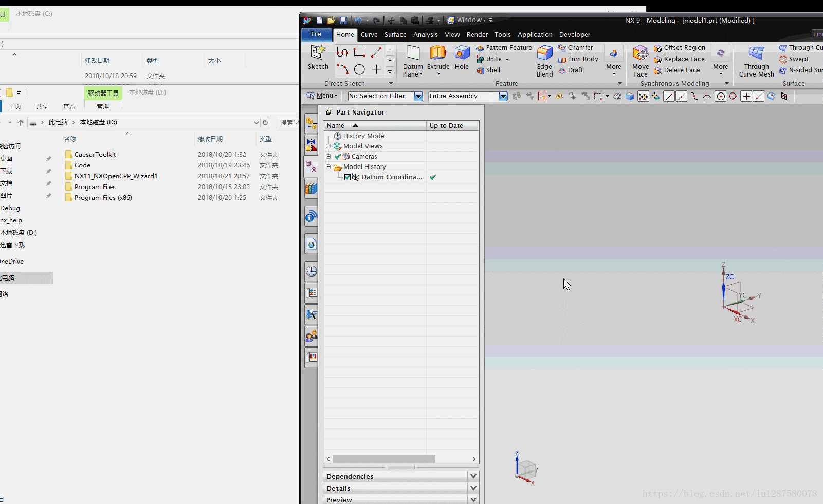
Task: Switch to the Surface ribbon tab
Action: click(x=395, y=35)
